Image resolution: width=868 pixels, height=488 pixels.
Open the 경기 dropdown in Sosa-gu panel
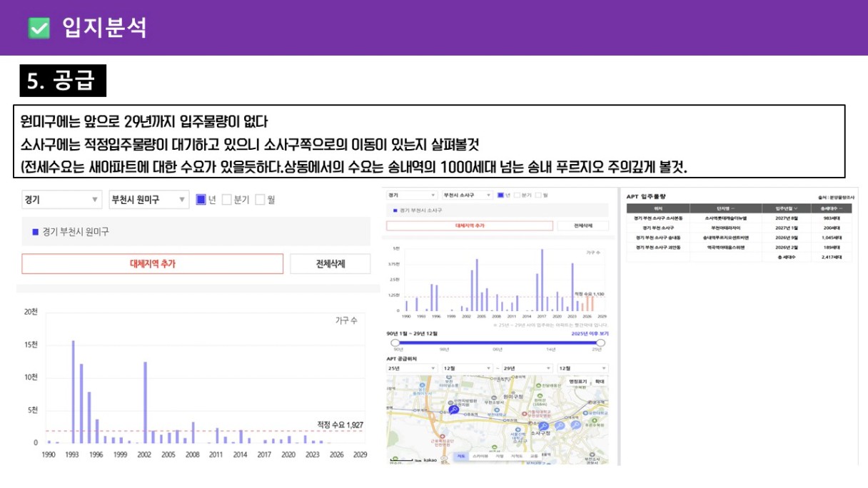click(x=412, y=195)
